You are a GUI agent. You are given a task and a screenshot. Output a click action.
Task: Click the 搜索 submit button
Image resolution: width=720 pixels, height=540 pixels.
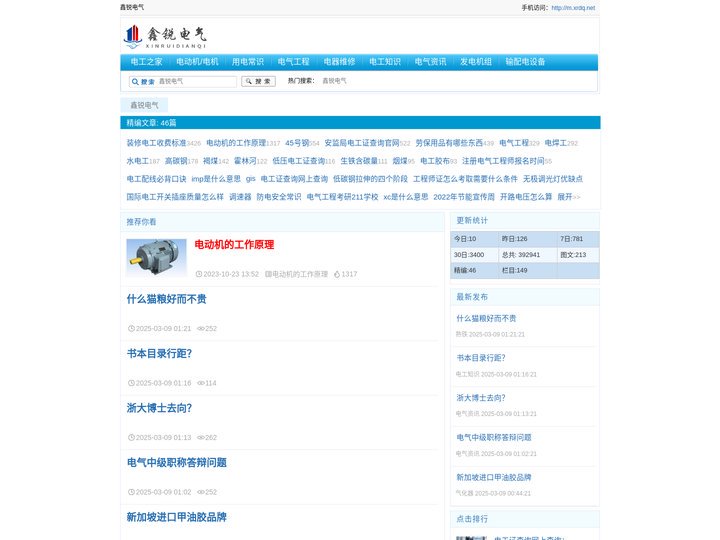click(259, 81)
